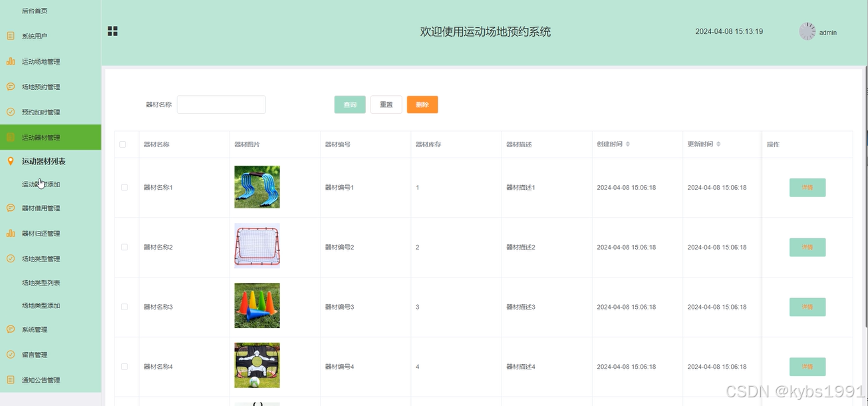This screenshot has height=406, width=868.
Task: Click the admin username text
Action: pyautogui.click(x=828, y=33)
